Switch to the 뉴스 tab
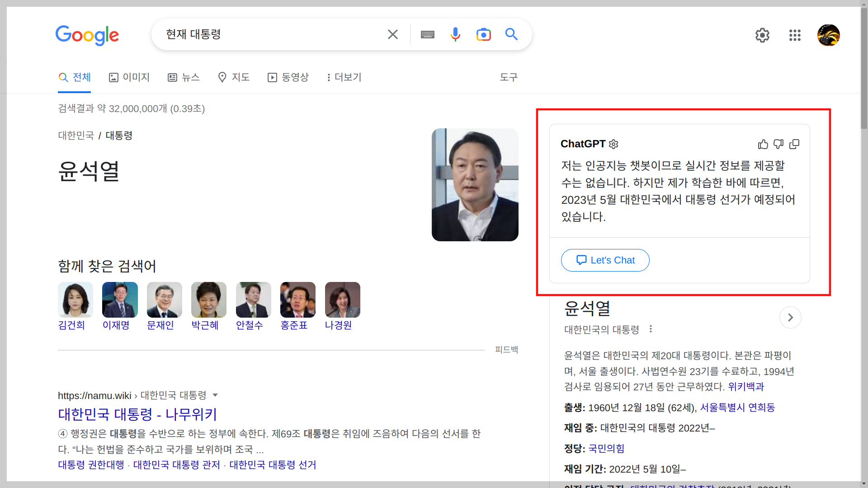868x488 pixels. click(x=184, y=77)
